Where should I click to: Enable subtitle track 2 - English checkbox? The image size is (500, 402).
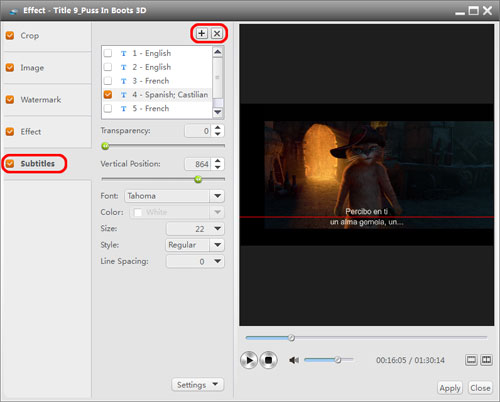[x=108, y=67]
